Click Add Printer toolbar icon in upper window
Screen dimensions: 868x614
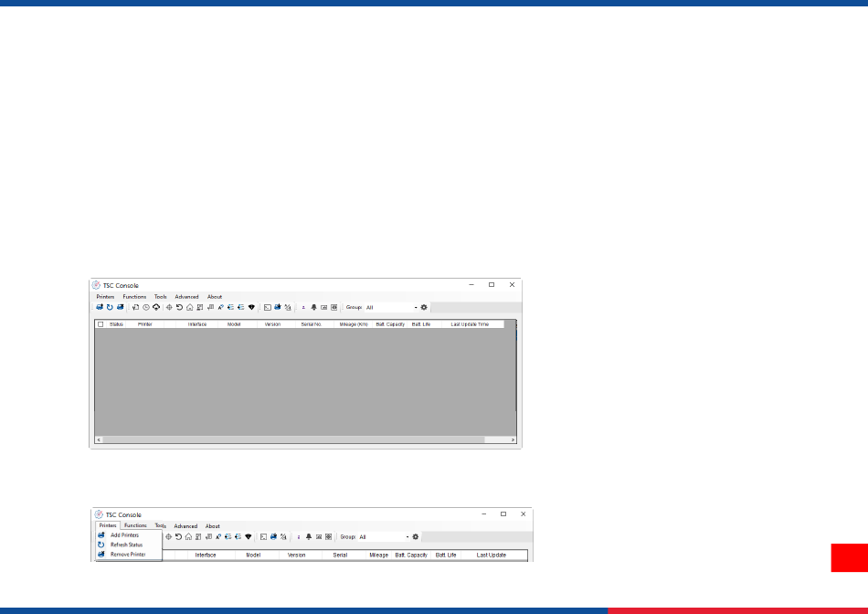point(100,308)
